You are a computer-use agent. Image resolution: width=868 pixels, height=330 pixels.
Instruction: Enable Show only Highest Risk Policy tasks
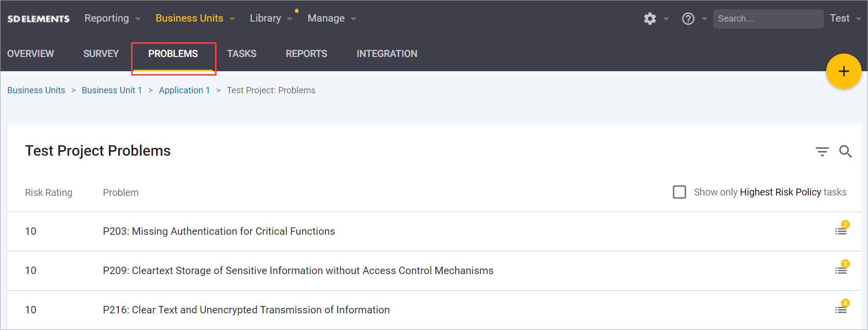[679, 192]
